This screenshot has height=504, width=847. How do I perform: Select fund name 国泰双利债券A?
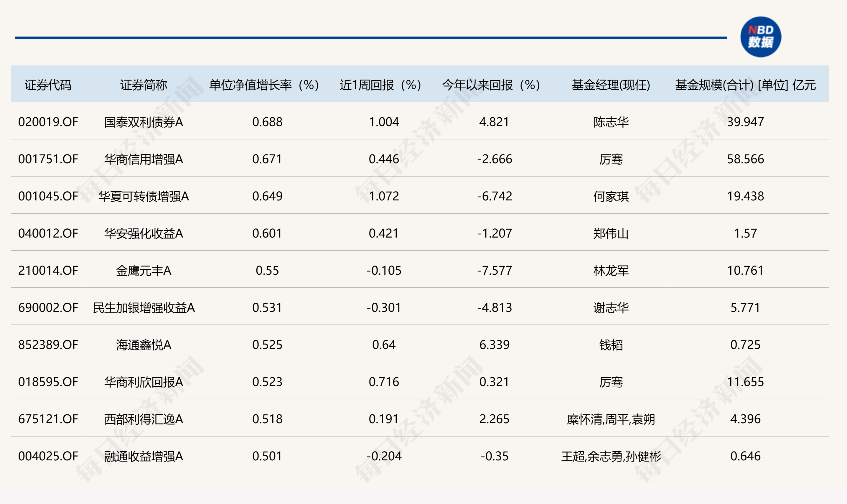tap(144, 122)
